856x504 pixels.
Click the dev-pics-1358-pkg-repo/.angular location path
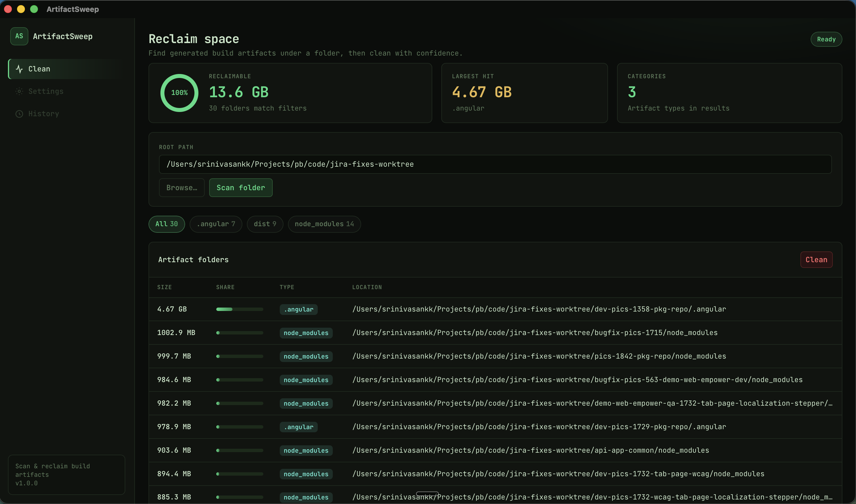(539, 309)
